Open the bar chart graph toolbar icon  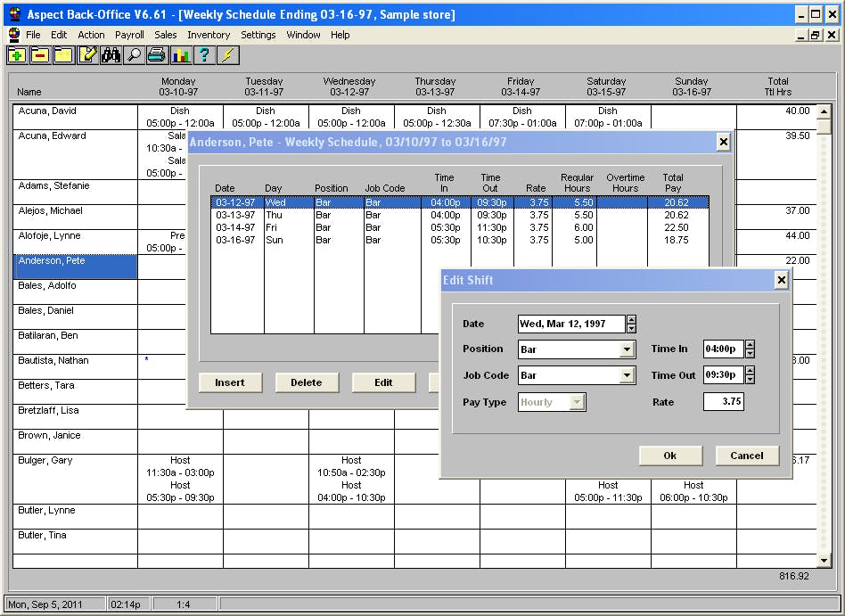181,55
